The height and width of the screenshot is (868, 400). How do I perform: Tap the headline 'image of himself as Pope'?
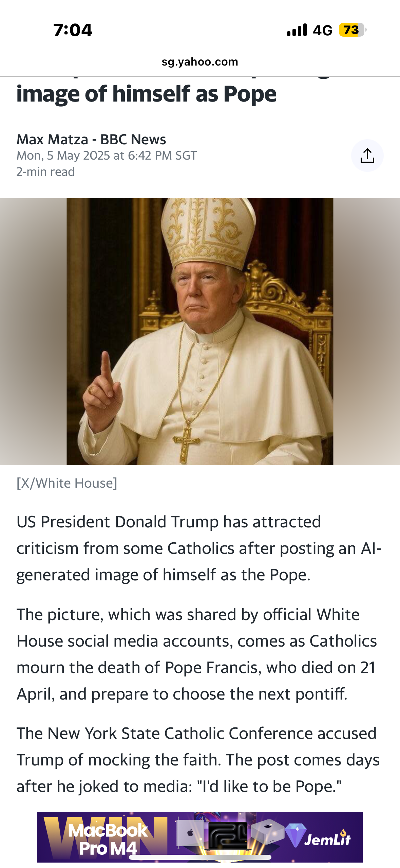click(x=146, y=94)
